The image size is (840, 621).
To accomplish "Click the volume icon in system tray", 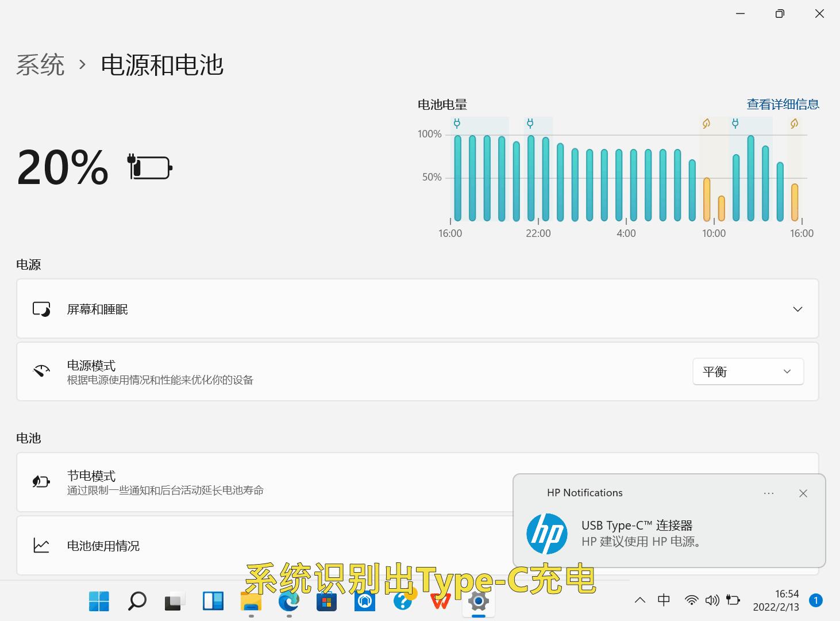I will (x=712, y=600).
